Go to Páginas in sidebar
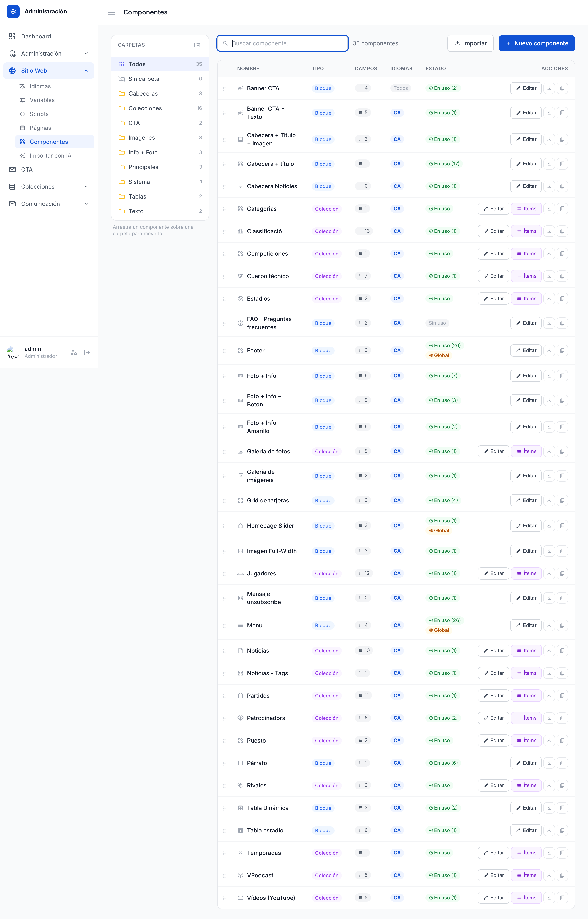This screenshot has height=919, width=588. tap(55, 128)
